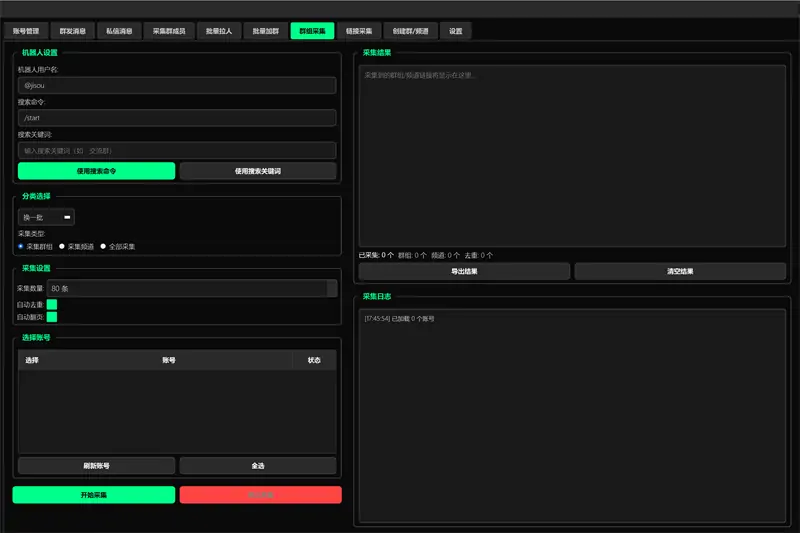Open the 链接采集 tab
Viewport: 800px width, 533px height.
pyautogui.click(x=360, y=31)
